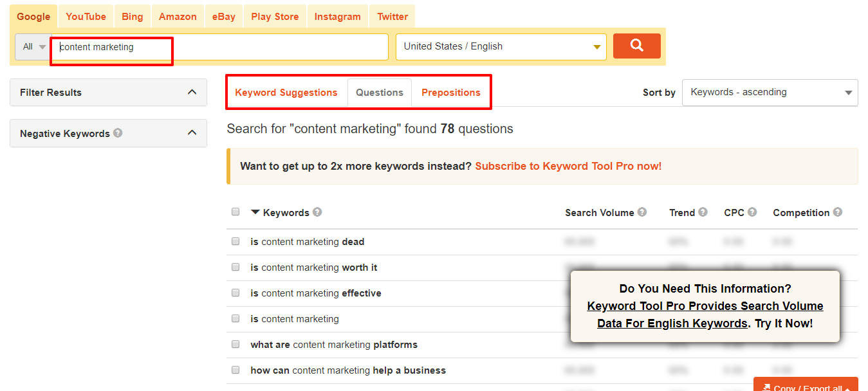Tick the select-all checkbox in header
The height and width of the screenshot is (391, 868).
(235, 212)
